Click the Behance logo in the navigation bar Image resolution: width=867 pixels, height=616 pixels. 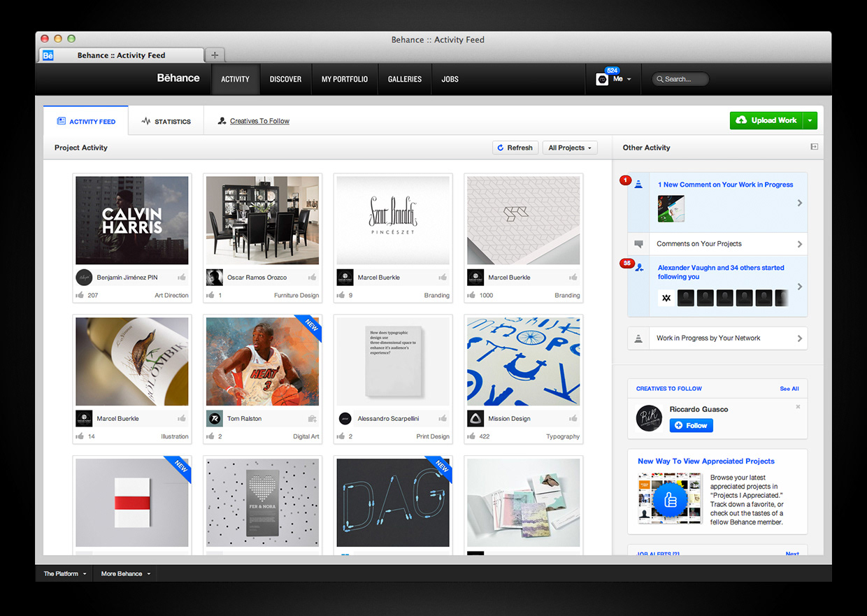coord(178,78)
